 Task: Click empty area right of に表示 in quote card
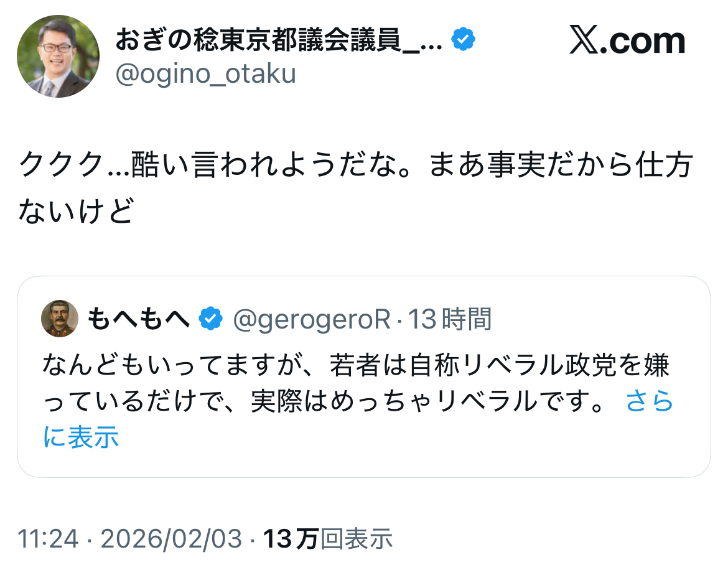(404, 439)
